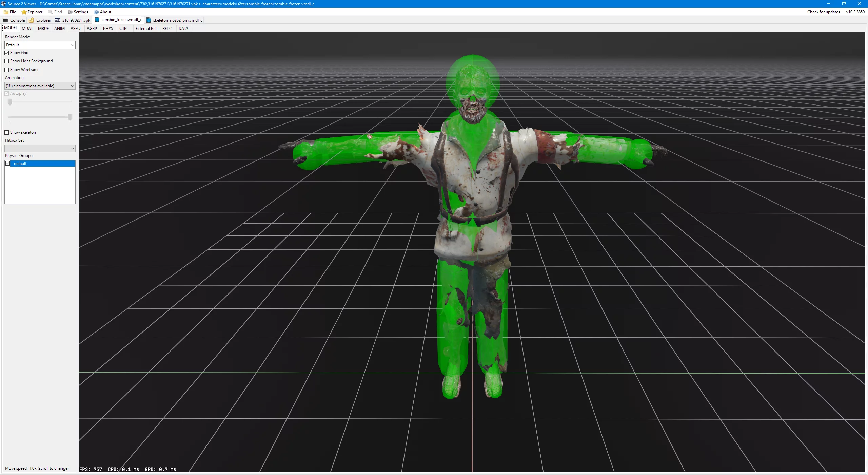Click the animation speed slider handle
The height and width of the screenshot is (475, 868).
point(70,118)
